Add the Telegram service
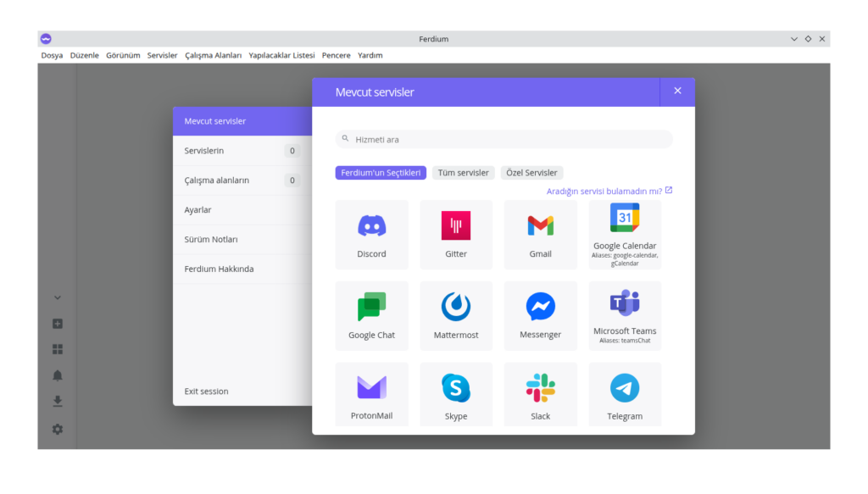Viewport: 868px width, 494px height. (625, 394)
